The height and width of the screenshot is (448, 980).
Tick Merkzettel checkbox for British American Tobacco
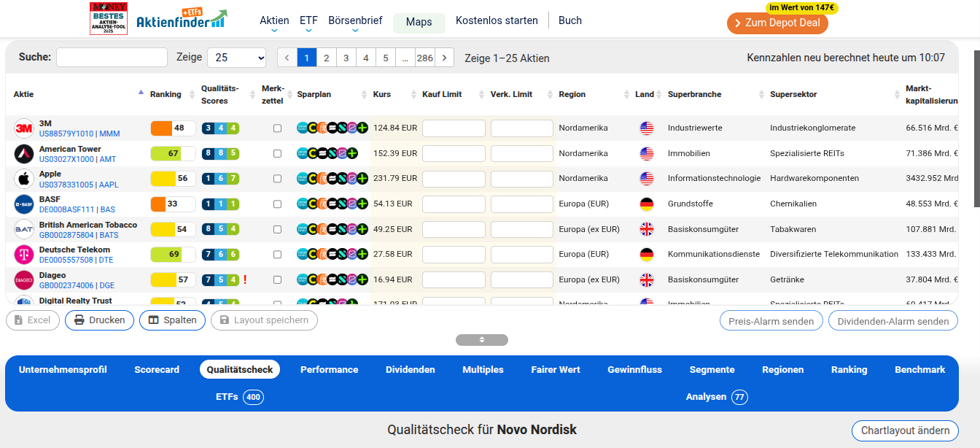pyautogui.click(x=277, y=229)
